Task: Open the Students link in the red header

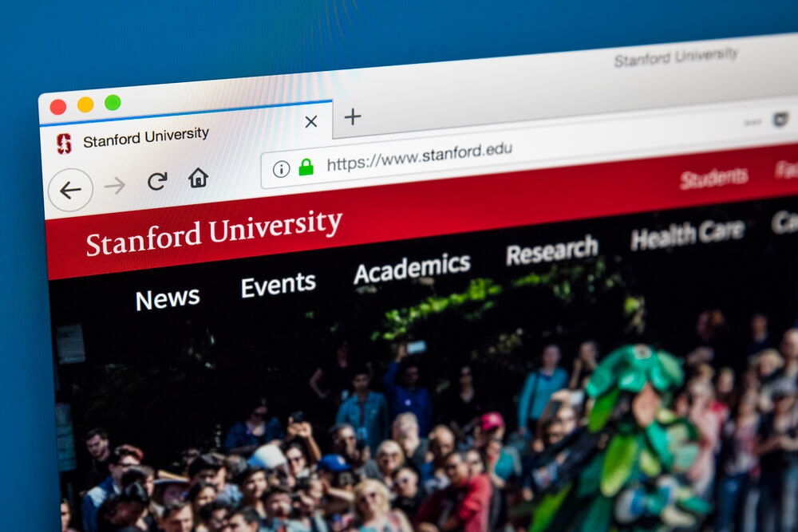Action: click(x=713, y=178)
